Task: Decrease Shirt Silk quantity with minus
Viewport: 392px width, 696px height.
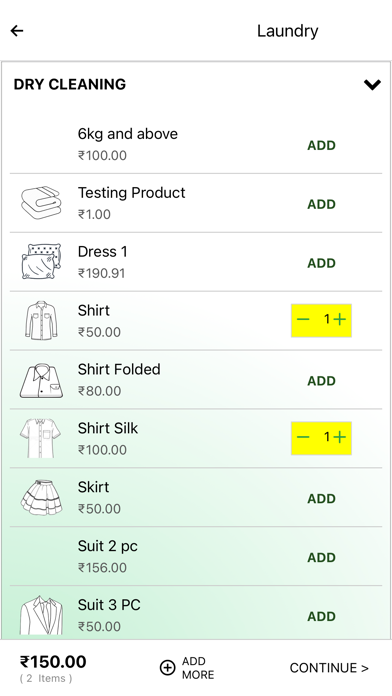Action: [303, 437]
